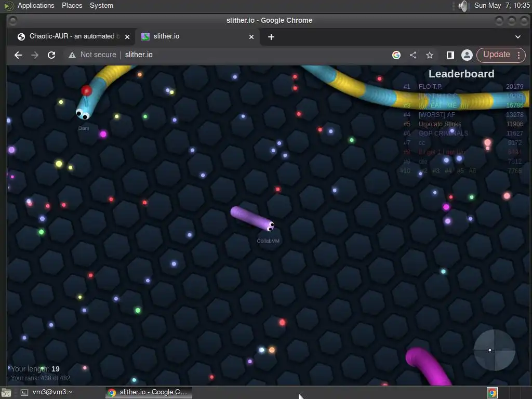Click the Your rank 438 of 482 text
Image resolution: width=532 pixels, height=399 pixels.
41,378
